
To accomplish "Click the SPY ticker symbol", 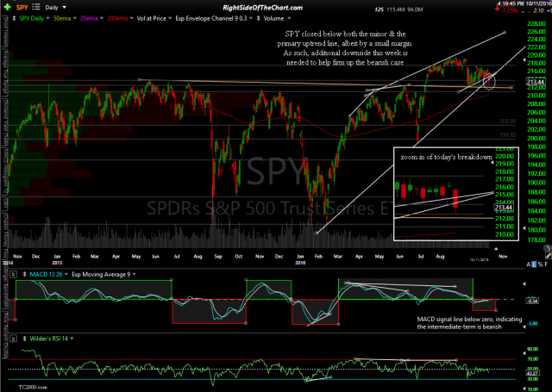I will tap(22, 8).
